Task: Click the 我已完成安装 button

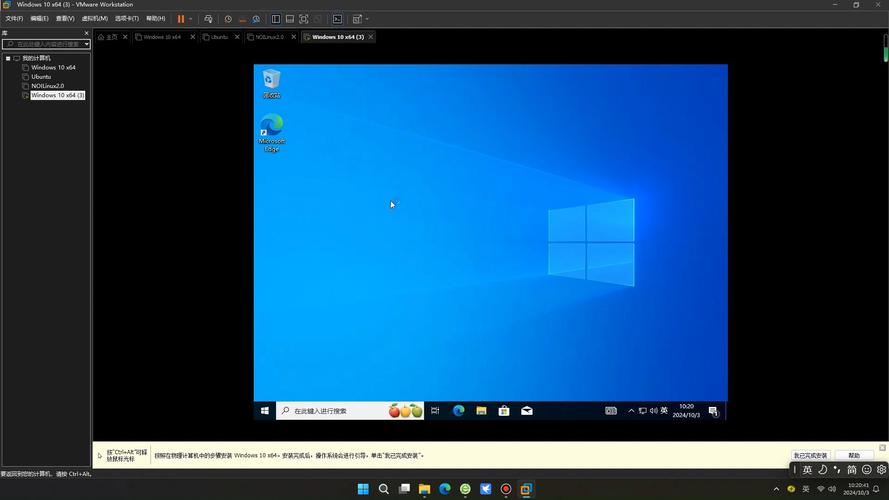Action: 810,455
